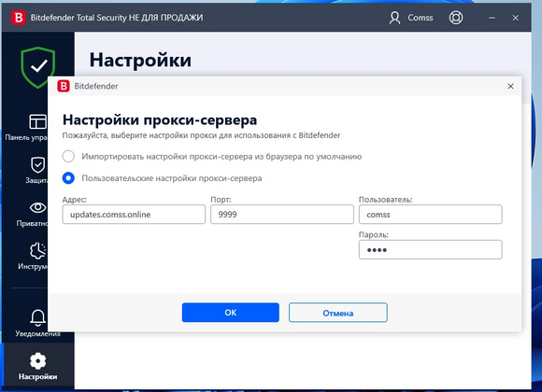Click the support lifebuoy icon in title bar

[x=456, y=18]
